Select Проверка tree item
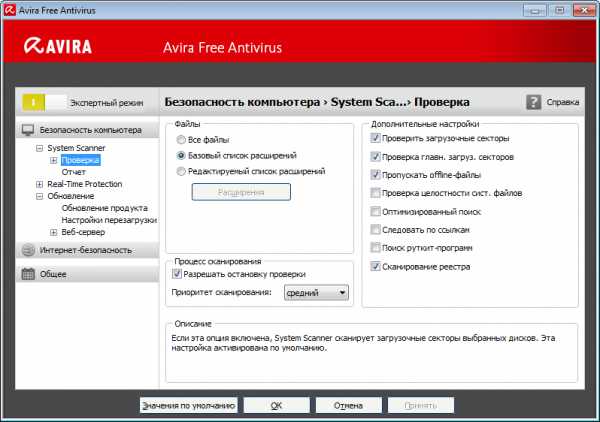Viewport: 600px width, 422px height. tap(80, 160)
